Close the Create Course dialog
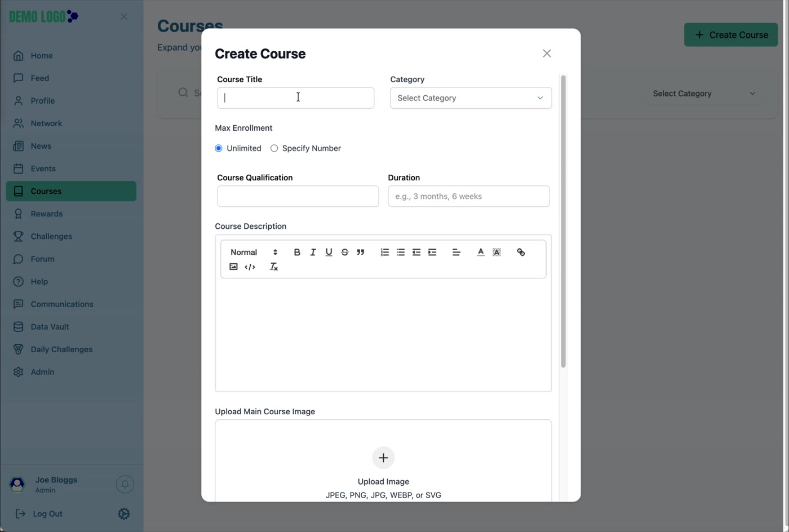 pos(547,54)
